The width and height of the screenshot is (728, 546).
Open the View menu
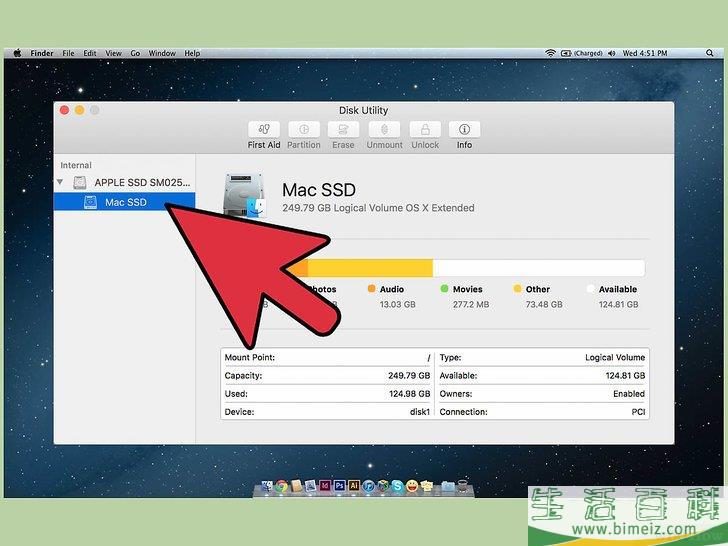coord(113,53)
